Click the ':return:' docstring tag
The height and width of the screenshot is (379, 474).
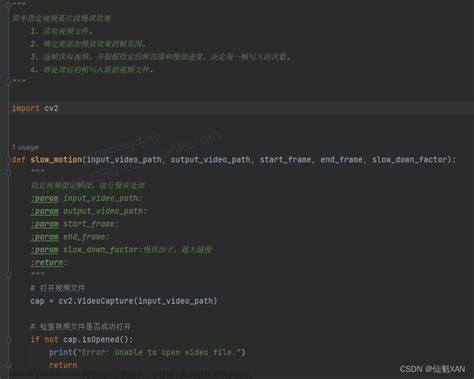coord(49,263)
